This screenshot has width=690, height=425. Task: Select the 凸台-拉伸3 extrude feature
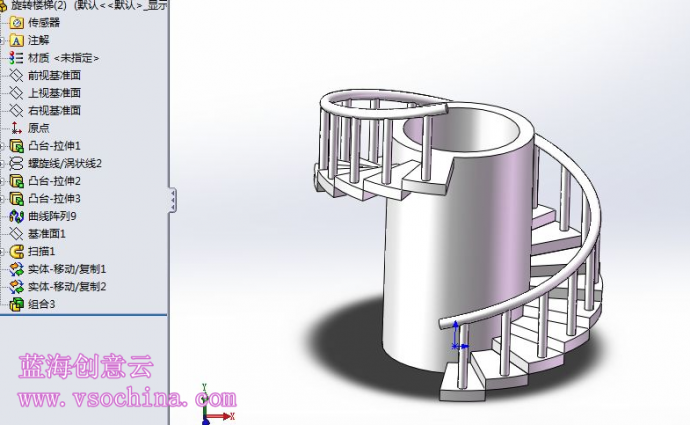point(54,198)
